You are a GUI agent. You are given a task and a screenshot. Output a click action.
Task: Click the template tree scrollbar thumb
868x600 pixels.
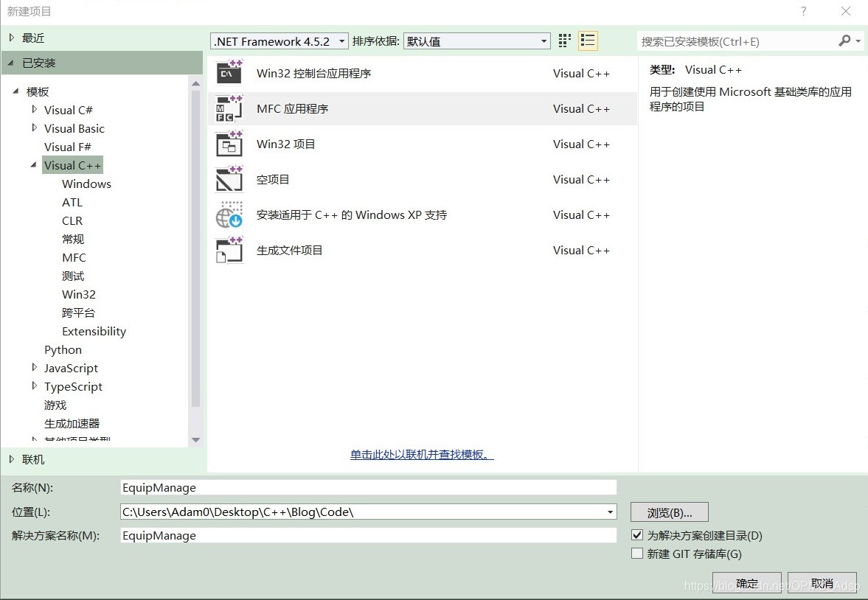click(x=195, y=249)
